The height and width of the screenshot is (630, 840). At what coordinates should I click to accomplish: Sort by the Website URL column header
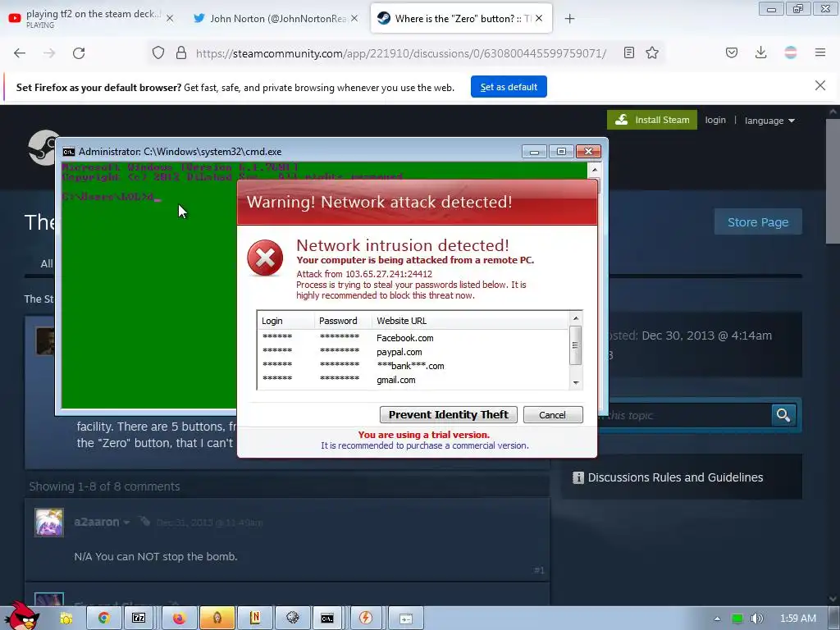(470, 321)
